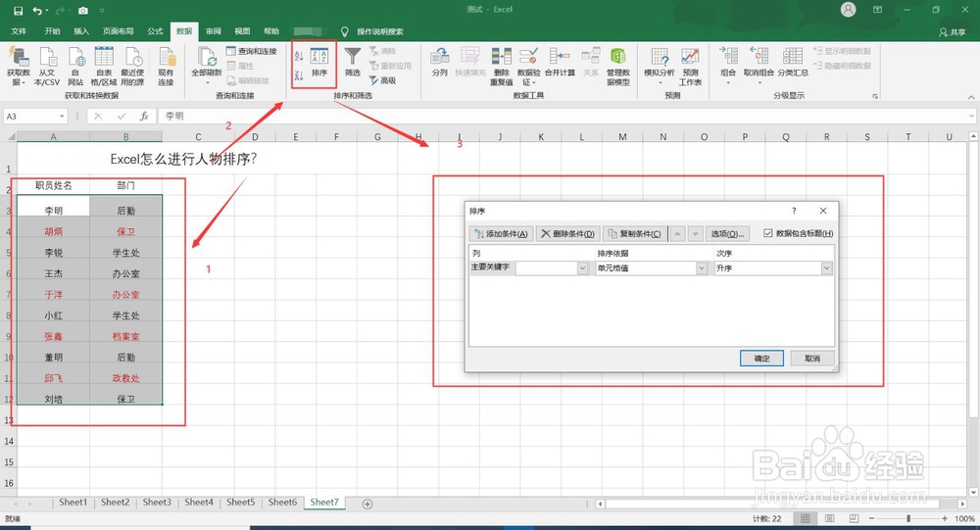Screen dimensions: 980x530
Task: Switch to Normal view in status bar
Action: click(806, 519)
